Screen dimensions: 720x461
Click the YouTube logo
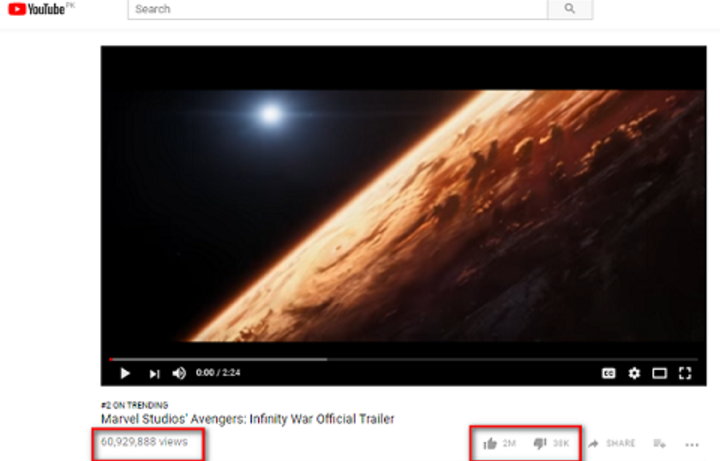pos(37,9)
